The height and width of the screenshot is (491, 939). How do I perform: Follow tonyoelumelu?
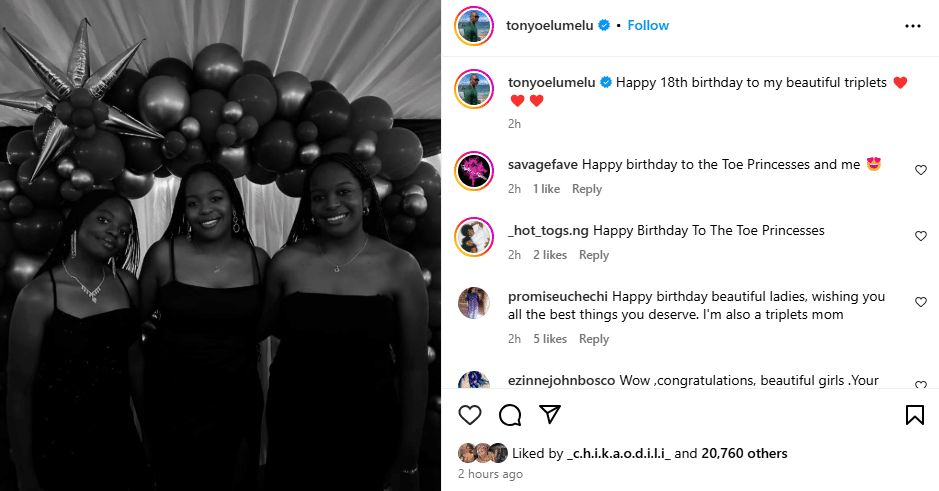click(x=648, y=25)
